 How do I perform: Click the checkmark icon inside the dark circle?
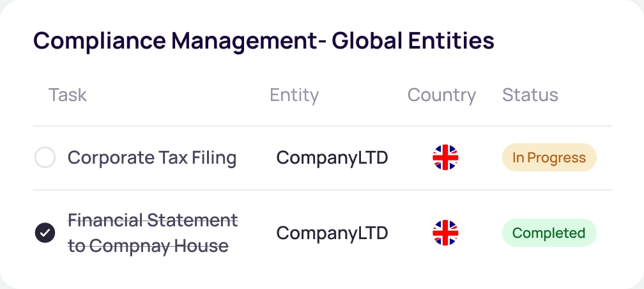pos(45,233)
